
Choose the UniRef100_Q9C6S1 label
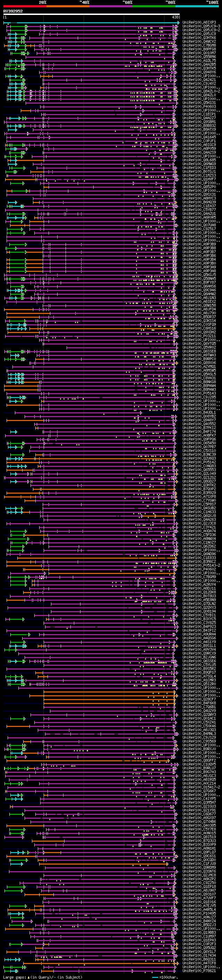pyautogui.click(x=199, y=856)
